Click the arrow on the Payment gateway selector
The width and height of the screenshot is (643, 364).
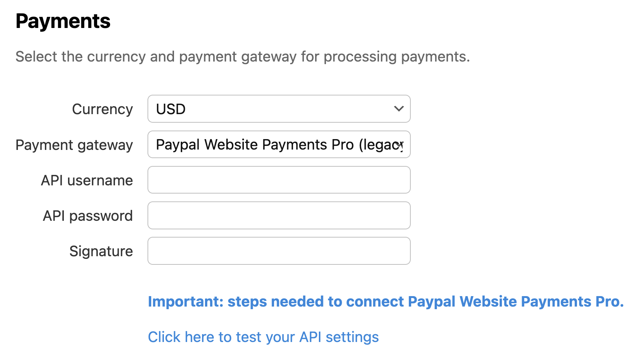coord(400,145)
